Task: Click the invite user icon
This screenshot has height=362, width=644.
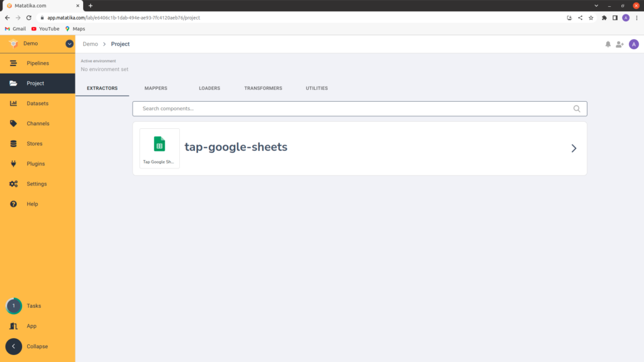Action: pyautogui.click(x=619, y=44)
